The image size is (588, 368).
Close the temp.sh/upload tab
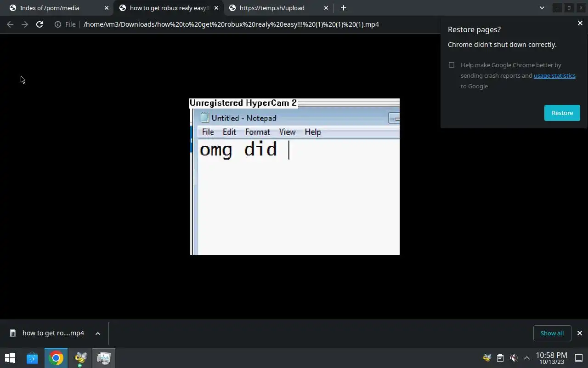click(x=326, y=8)
